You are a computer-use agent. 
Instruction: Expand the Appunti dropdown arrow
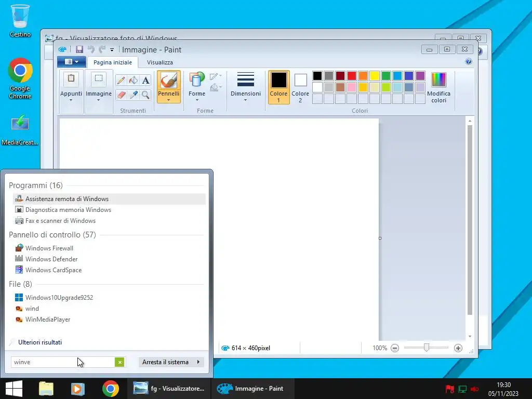pos(71,100)
